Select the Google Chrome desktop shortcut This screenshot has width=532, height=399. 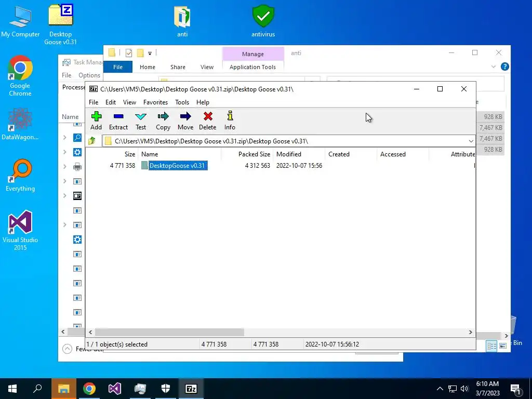pos(20,76)
